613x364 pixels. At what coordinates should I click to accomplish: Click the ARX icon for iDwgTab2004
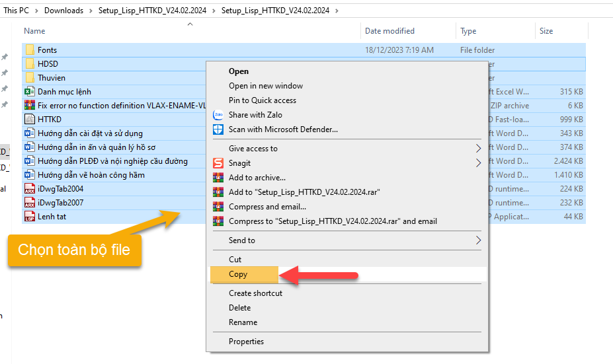(29, 189)
